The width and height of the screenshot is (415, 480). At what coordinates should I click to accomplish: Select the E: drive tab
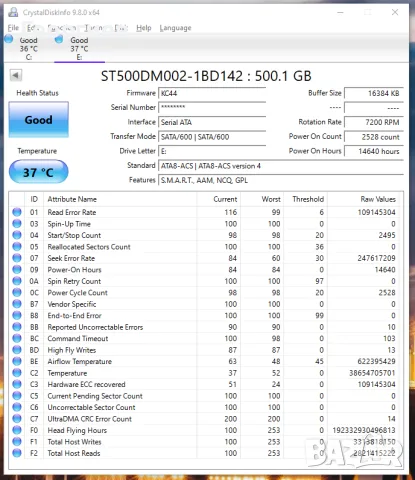point(79,48)
